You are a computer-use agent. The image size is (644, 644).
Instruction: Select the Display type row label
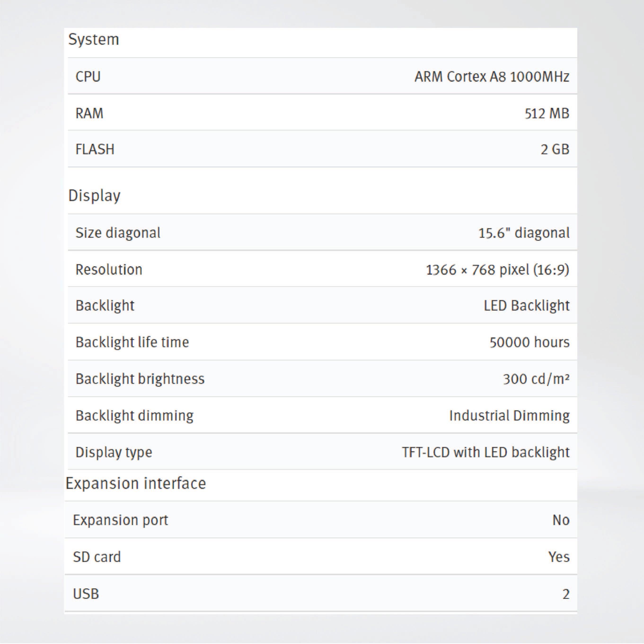click(x=114, y=452)
